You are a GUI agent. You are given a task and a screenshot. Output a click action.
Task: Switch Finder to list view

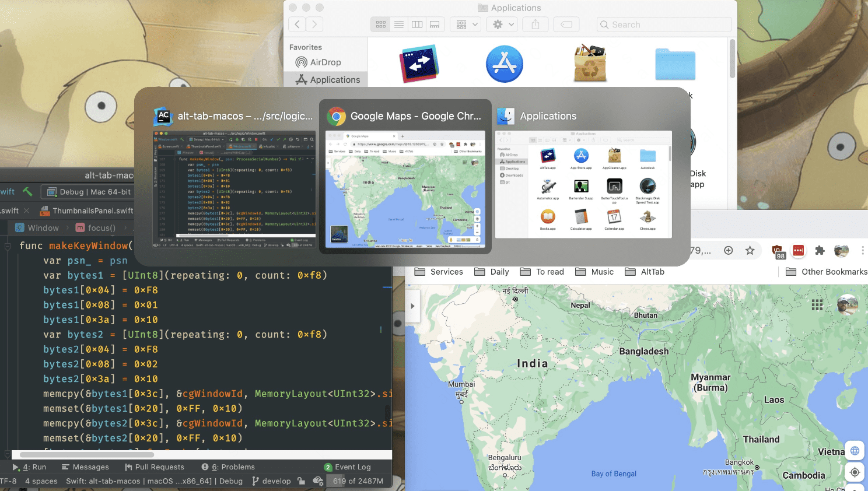[399, 24]
